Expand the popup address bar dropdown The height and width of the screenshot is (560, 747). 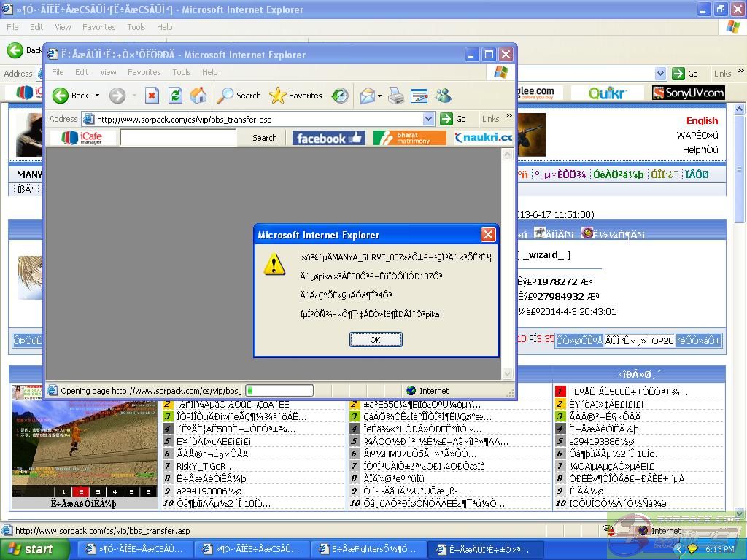coord(428,119)
